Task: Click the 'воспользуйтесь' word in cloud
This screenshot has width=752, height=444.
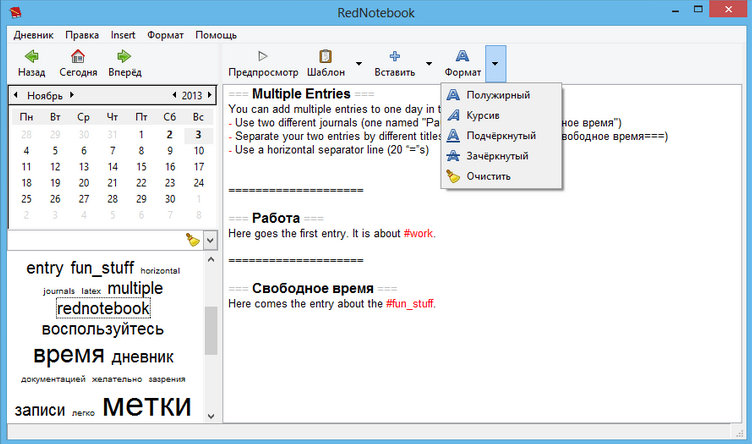Action: [x=103, y=329]
